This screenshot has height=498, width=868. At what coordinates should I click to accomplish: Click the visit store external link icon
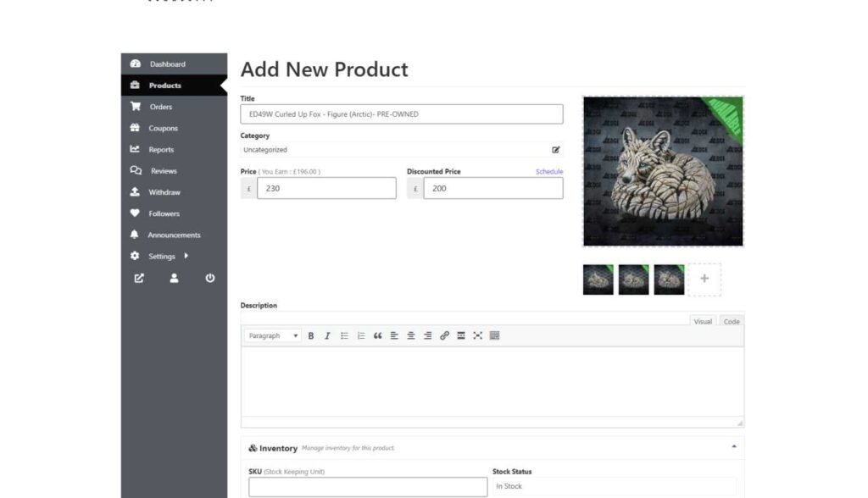(x=139, y=278)
